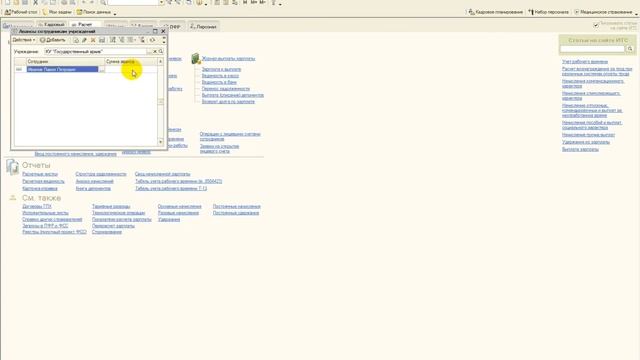Open the main toolbar search box dropdown

click(161, 2)
